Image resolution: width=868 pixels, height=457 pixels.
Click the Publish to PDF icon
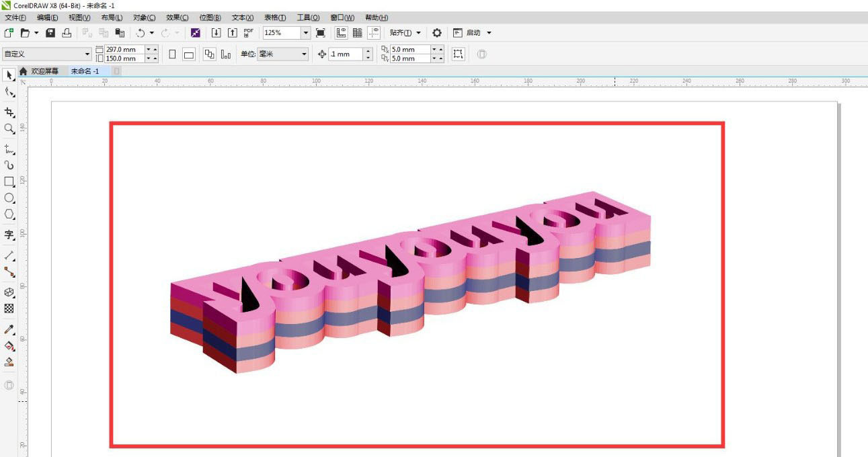pyautogui.click(x=249, y=33)
